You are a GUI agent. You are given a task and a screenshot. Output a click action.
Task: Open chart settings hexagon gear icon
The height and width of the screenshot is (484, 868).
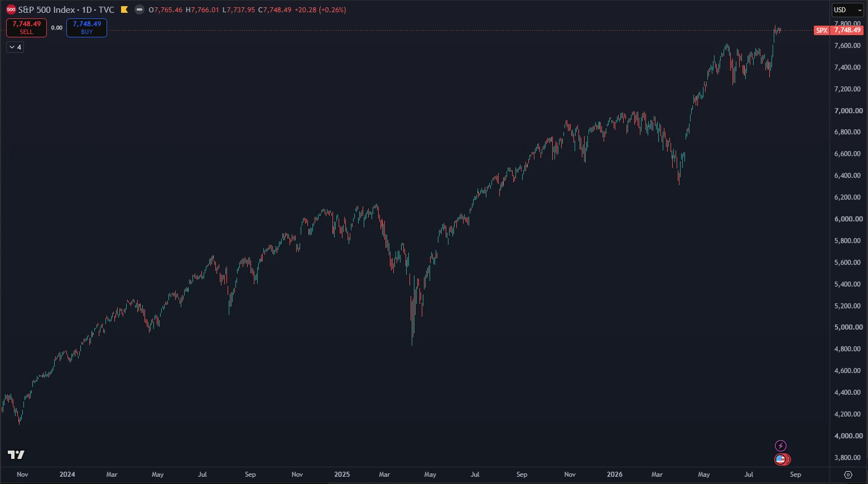(x=848, y=475)
